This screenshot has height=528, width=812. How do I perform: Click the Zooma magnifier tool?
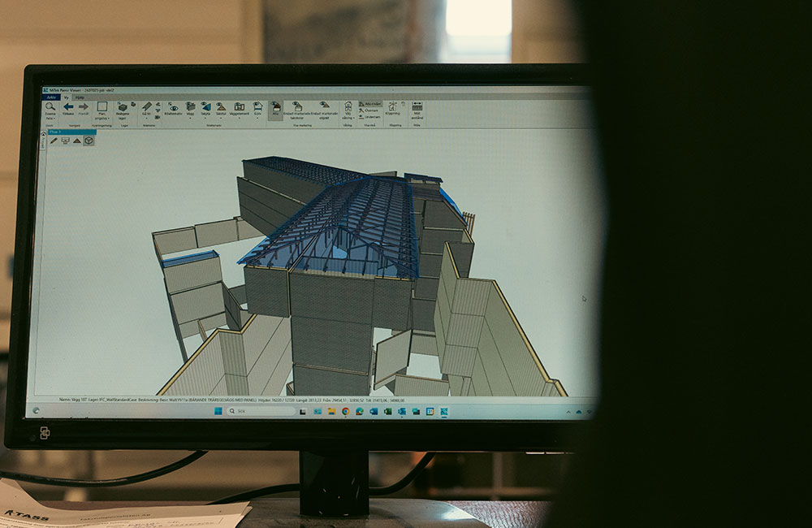point(50,108)
